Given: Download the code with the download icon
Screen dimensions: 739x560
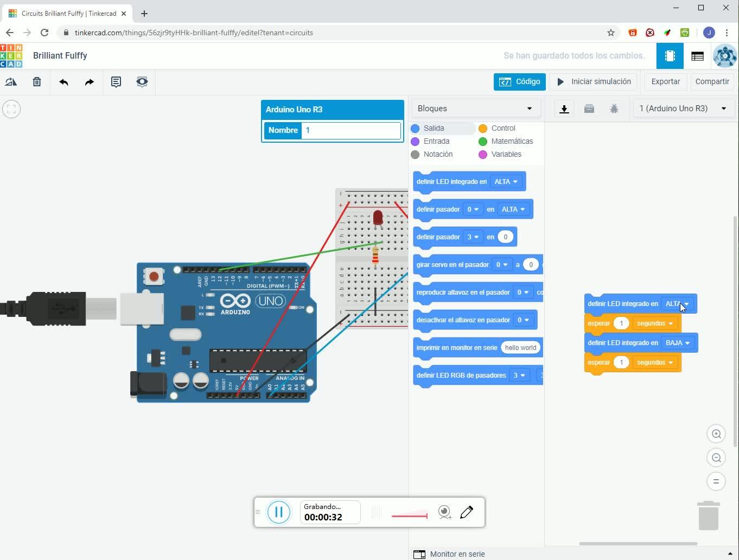Looking at the screenshot, I should pyautogui.click(x=564, y=109).
